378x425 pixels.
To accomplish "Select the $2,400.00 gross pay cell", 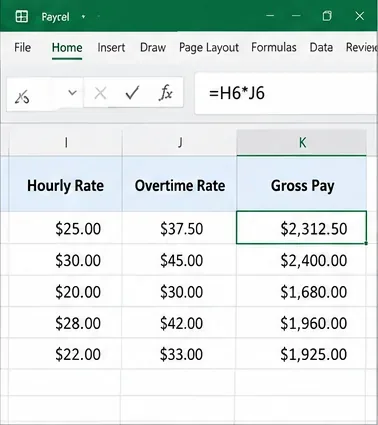I will point(302,260).
